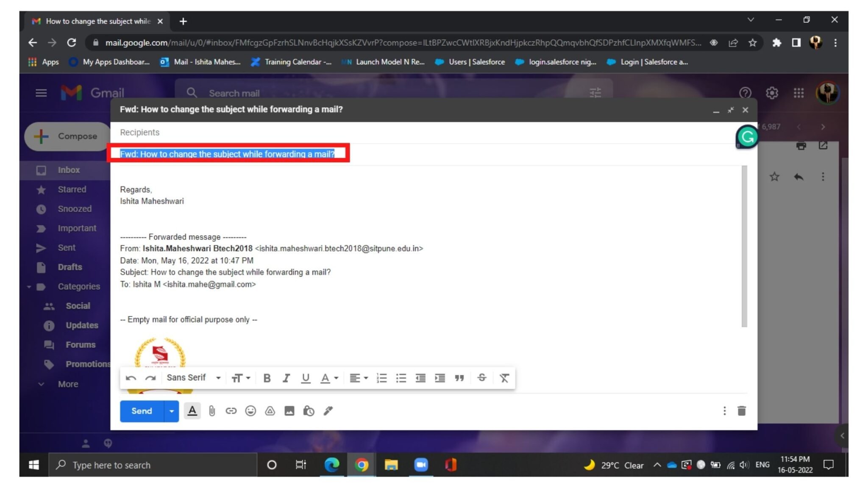Viewport: 868px width, 488px height.
Task: Open More options in compose window
Action: pos(724,411)
